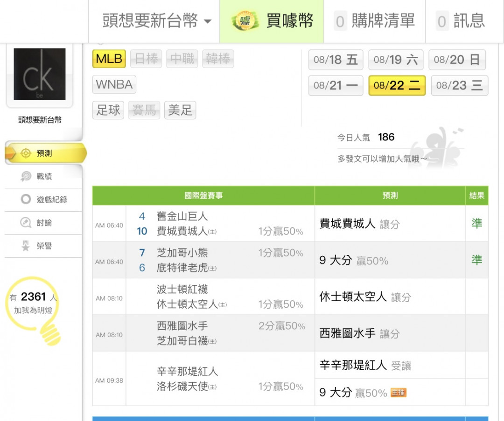Image resolution: width=504 pixels, height=421 pixels.
Task: Click the 戰績 sidebar icon
Action: (x=26, y=176)
